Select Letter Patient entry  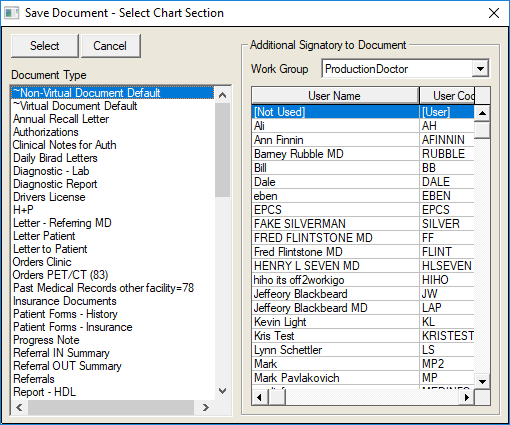(113, 236)
